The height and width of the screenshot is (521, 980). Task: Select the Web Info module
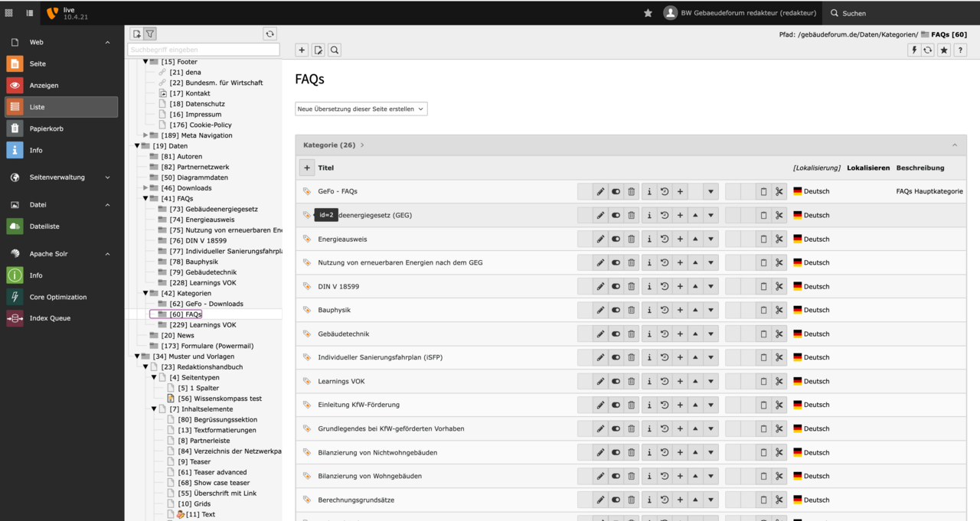coord(61,151)
